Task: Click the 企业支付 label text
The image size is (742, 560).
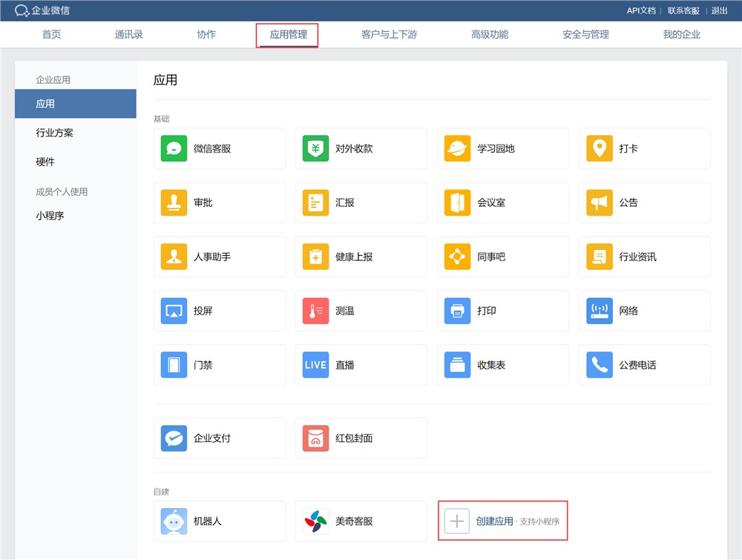Action: 212,438
